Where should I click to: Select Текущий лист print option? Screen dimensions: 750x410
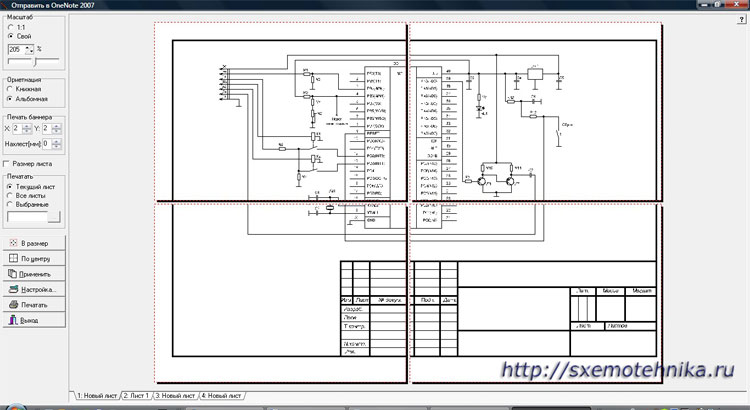tap(10, 187)
